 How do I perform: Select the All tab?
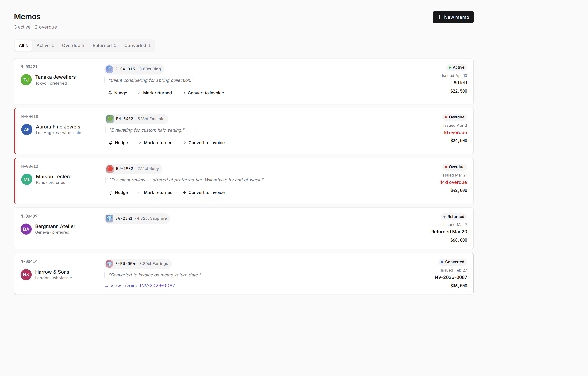[x=24, y=45]
